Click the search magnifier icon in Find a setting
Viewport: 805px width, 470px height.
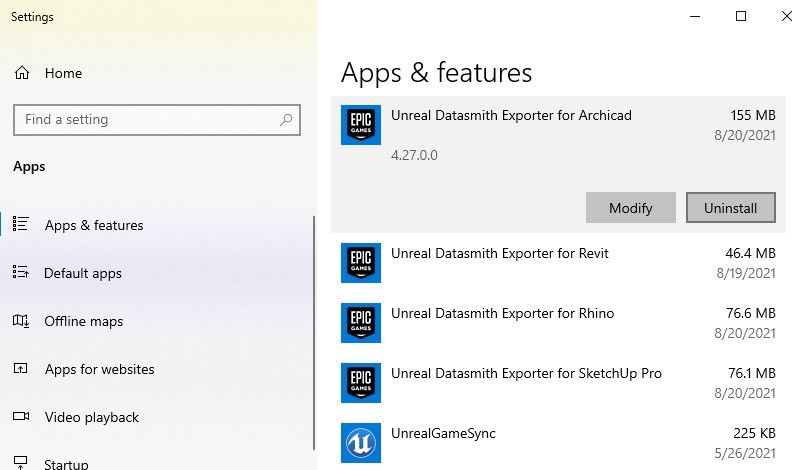tap(286, 120)
